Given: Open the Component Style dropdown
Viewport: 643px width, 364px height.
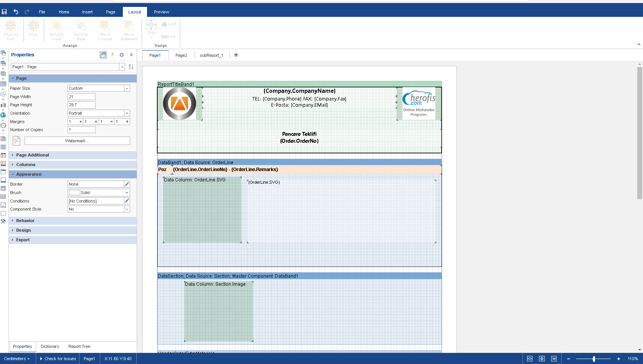Looking at the screenshot, I should coord(127,209).
